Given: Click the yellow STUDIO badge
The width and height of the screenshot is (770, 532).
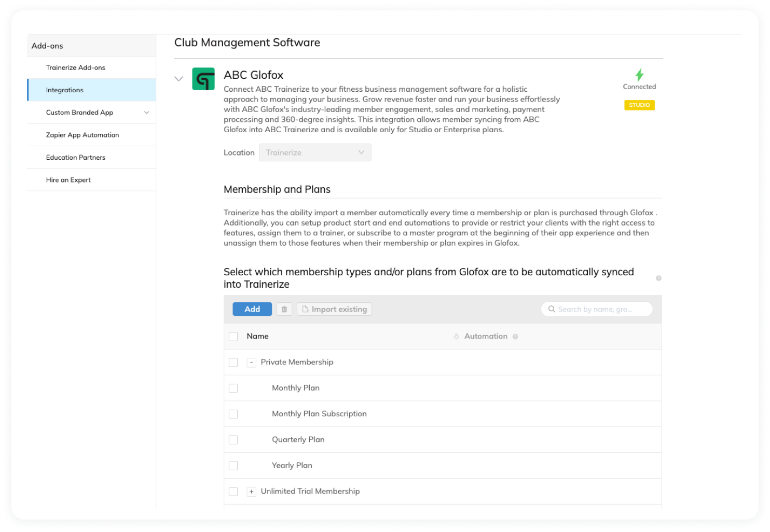Looking at the screenshot, I should (639, 105).
